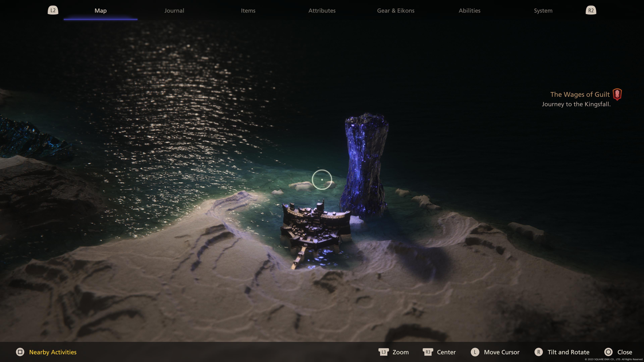Click the R3 Center button icon

point(428,352)
